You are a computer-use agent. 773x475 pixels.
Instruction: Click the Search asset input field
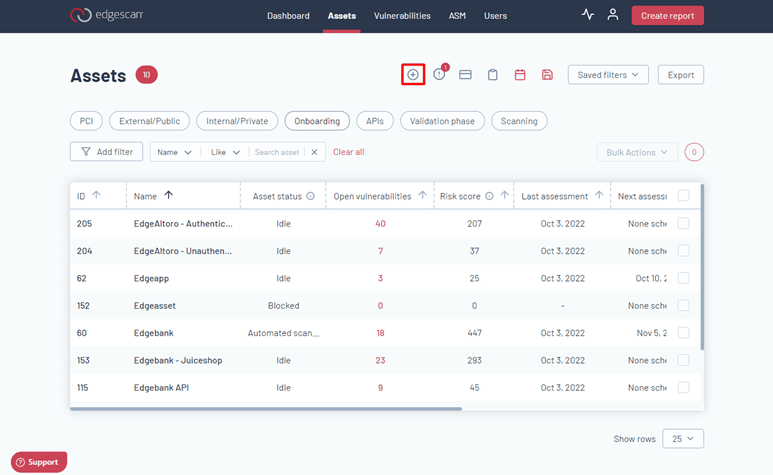point(277,152)
